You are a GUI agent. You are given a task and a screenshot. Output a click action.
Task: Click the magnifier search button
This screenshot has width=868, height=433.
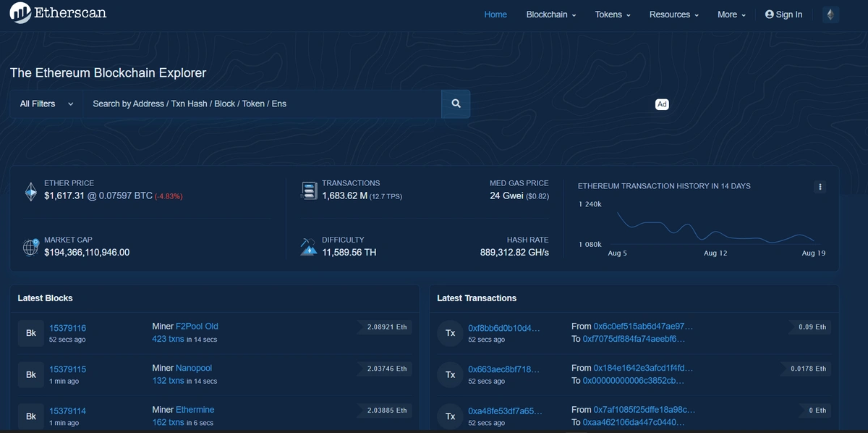456,104
